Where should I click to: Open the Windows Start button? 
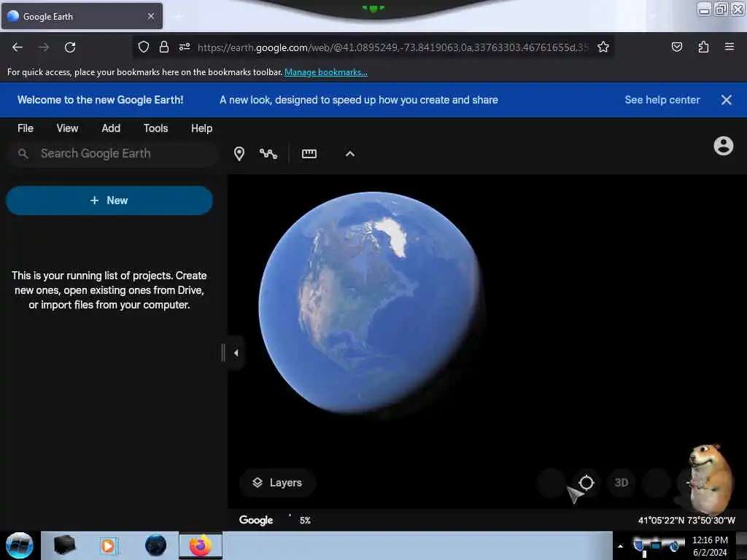(x=20, y=545)
